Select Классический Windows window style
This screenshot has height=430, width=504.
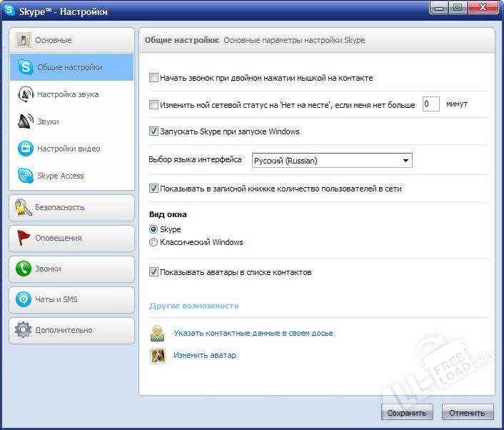pyautogui.click(x=153, y=242)
